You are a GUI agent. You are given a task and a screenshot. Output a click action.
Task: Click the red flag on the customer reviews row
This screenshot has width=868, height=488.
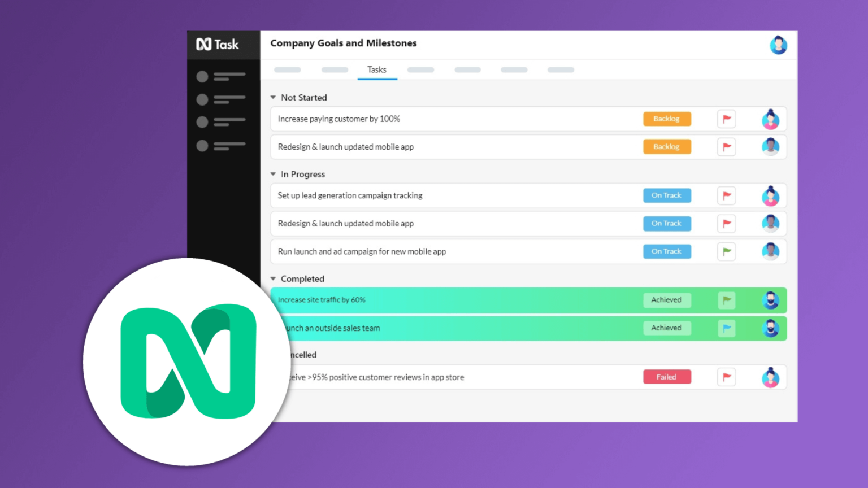727,377
